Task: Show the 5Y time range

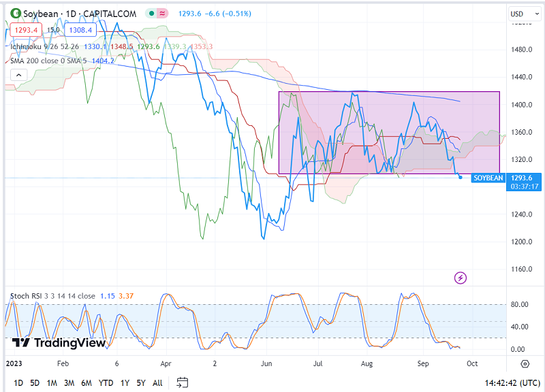Action: point(140,382)
